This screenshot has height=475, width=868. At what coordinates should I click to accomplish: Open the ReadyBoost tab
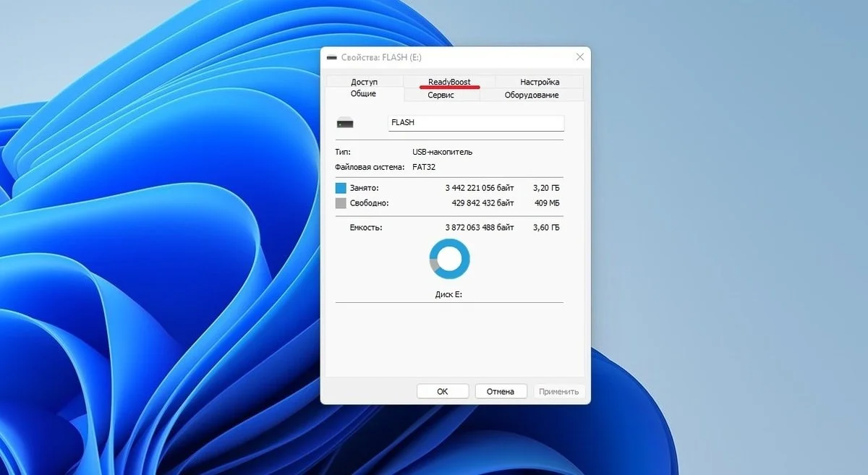(449, 82)
